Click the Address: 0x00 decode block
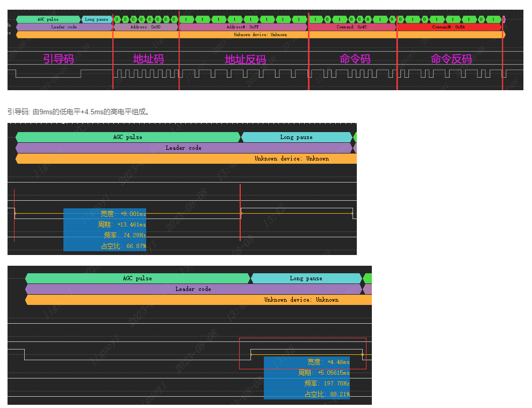Viewport: 532px width, 408px height. coord(145,27)
